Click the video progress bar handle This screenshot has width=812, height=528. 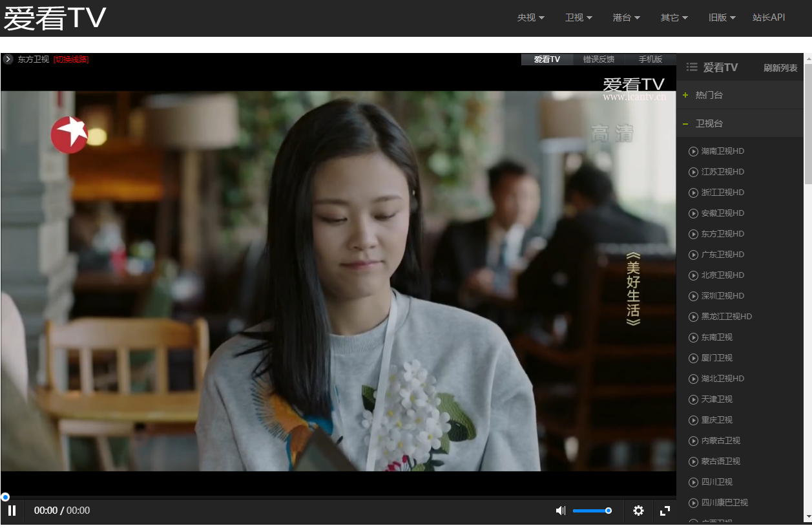(x=5, y=497)
